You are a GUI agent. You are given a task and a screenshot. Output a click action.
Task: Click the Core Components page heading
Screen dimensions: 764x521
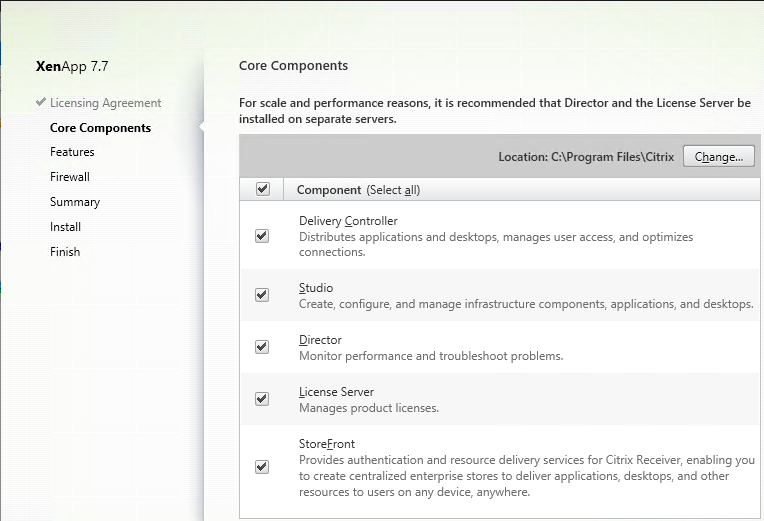[x=293, y=66]
